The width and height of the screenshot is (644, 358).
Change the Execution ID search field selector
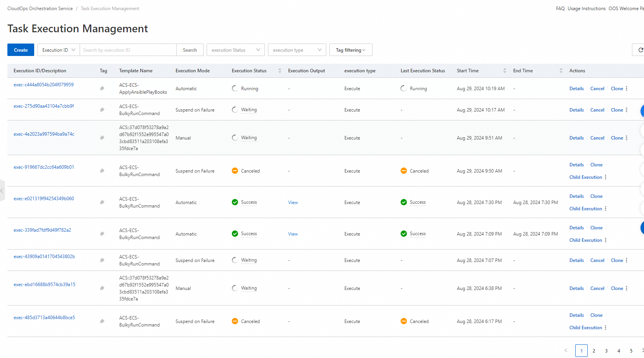(x=58, y=50)
